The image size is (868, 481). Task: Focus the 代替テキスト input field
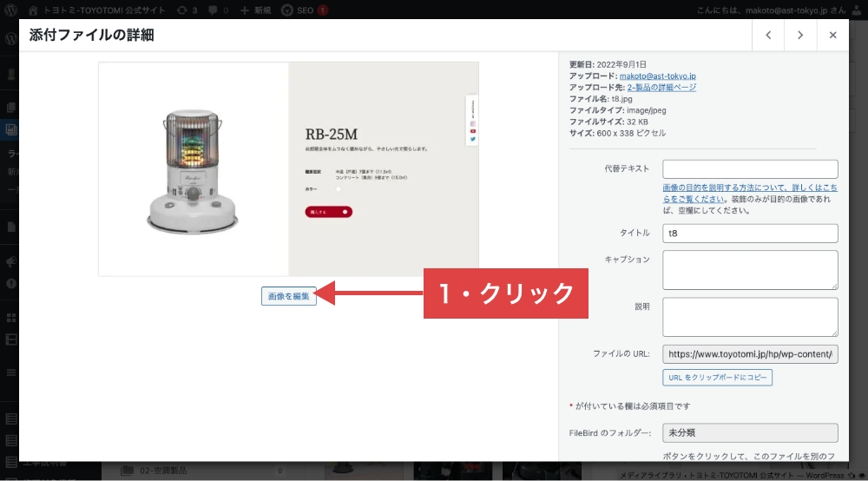(x=750, y=169)
